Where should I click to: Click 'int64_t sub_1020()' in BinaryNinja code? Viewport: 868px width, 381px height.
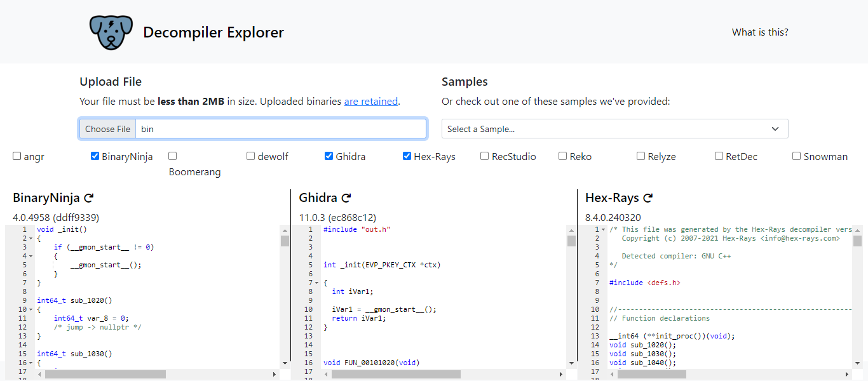pyautogui.click(x=74, y=300)
